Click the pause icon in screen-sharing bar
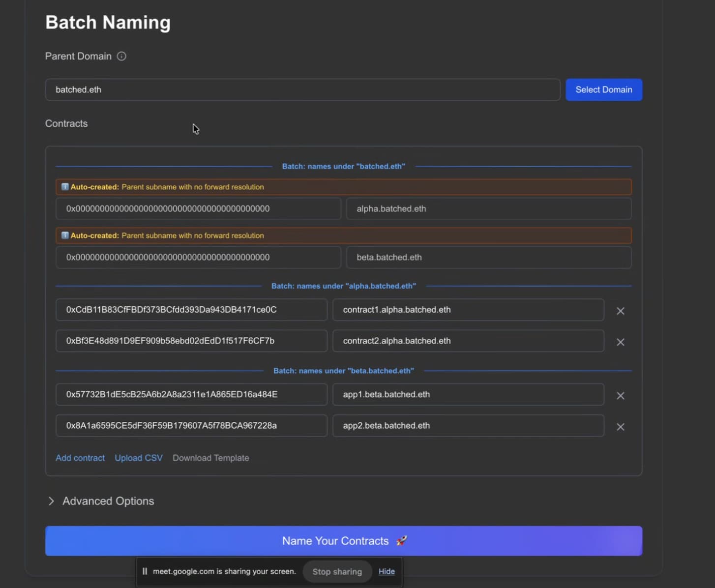This screenshot has height=588, width=715. [x=145, y=571]
